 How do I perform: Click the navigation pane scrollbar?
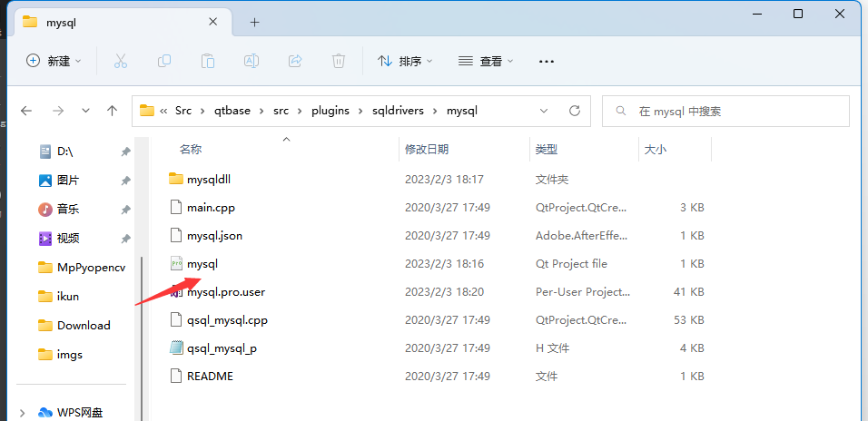(x=142, y=338)
